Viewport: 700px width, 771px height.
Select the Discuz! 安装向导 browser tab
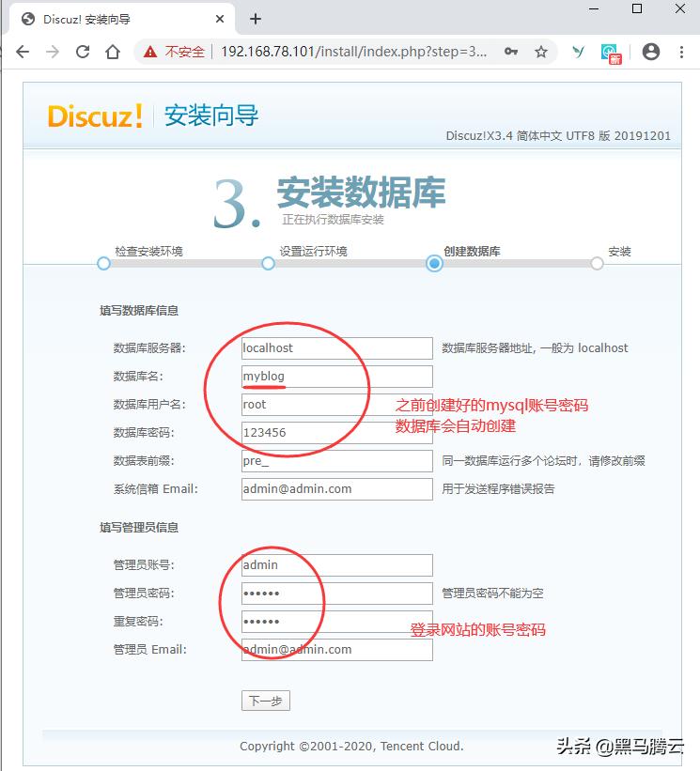pyautogui.click(x=123, y=19)
